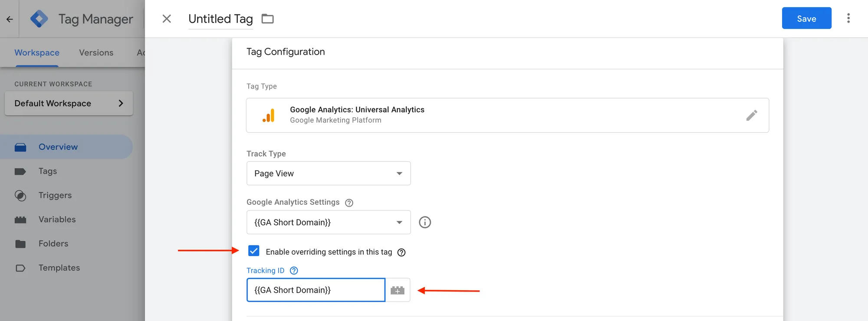Image resolution: width=868 pixels, height=321 pixels.
Task: Switch to the Versions tab
Action: pos(96,52)
